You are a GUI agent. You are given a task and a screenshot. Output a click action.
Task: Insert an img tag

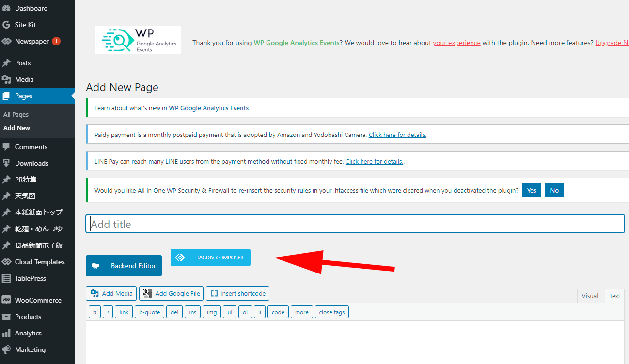click(x=212, y=312)
